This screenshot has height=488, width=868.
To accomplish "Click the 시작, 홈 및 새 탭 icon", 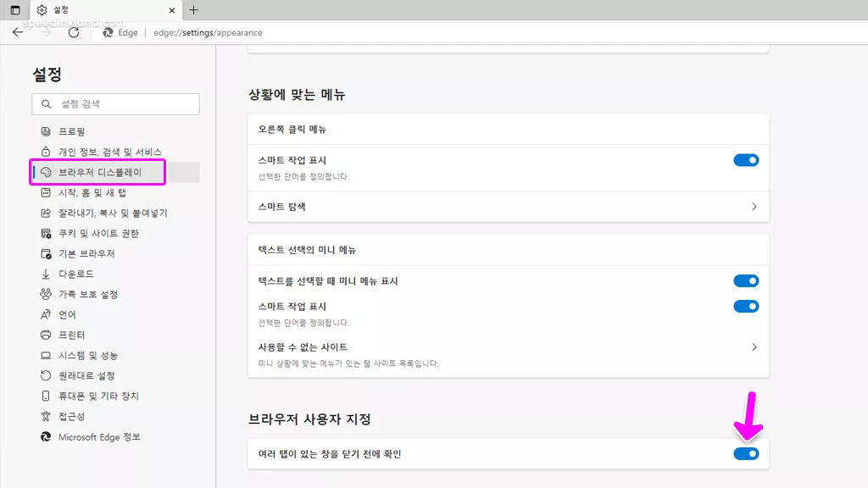I will point(46,192).
